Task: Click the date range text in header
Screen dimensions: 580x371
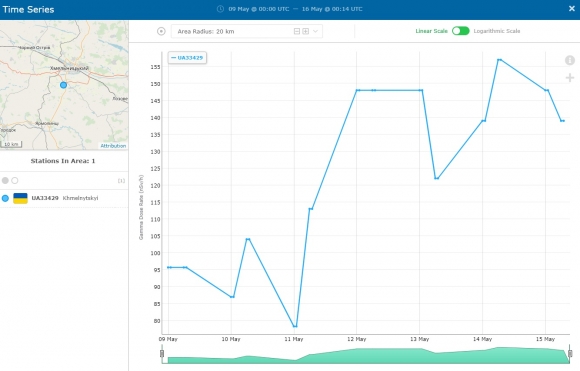Action: 295,9
